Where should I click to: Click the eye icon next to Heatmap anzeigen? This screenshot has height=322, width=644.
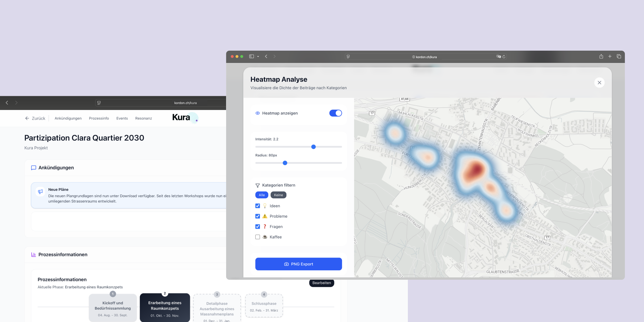(257, 113)
